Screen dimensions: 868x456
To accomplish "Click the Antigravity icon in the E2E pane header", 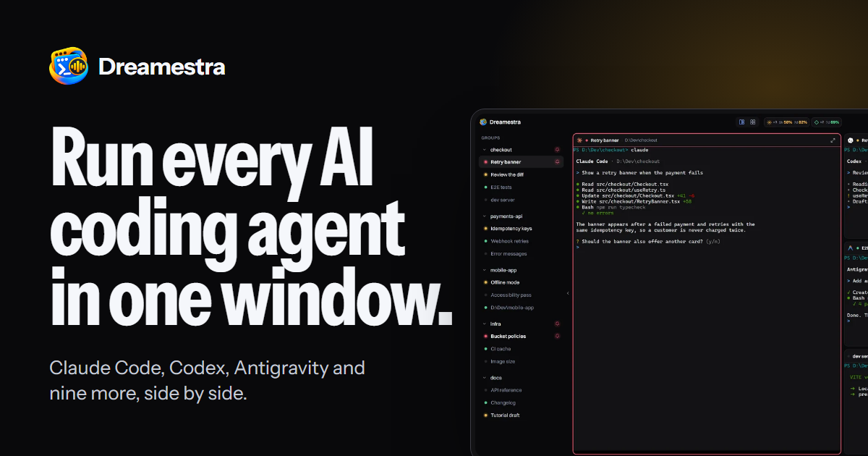I will pos(851,248).
